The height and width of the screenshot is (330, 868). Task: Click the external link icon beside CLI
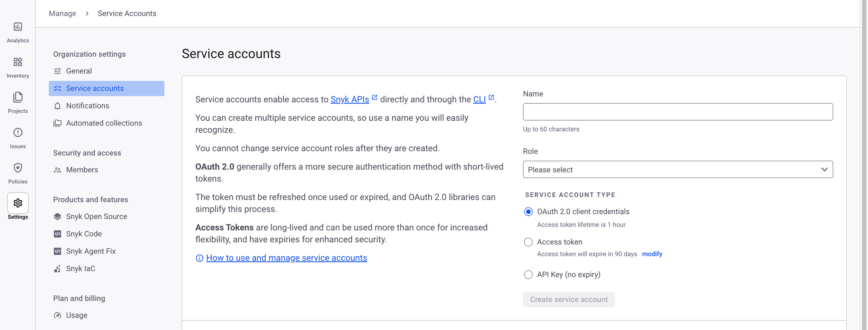point(491,98)
